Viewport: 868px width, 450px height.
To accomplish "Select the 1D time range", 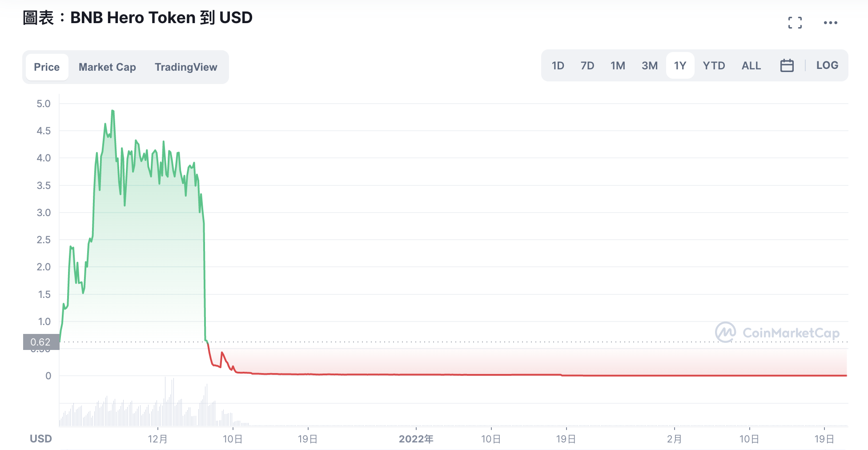I will [558, 66].
